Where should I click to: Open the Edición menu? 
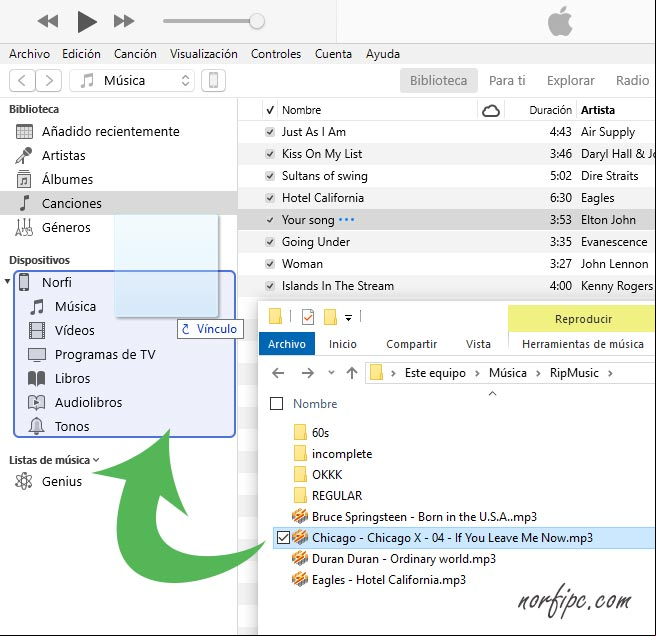[81, 54]
